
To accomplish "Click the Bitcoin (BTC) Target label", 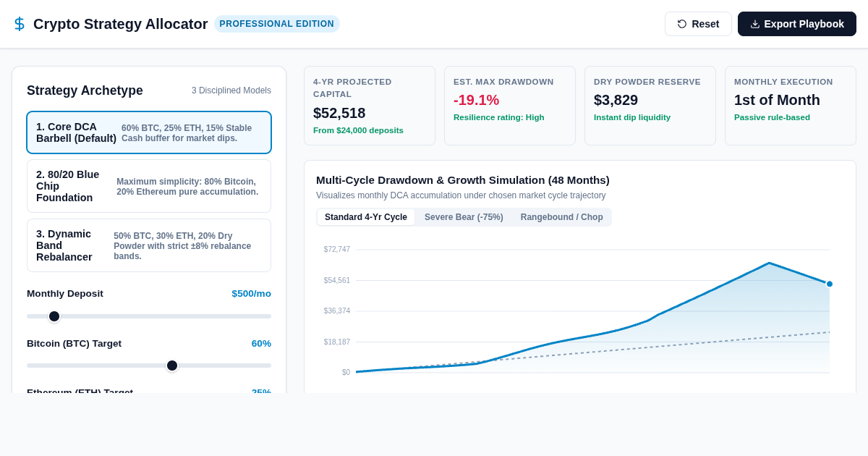I will (x=74, y=344).
